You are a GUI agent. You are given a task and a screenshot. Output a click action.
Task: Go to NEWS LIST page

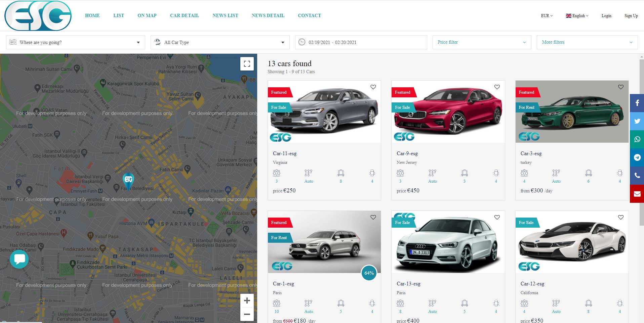pos(225,15)
